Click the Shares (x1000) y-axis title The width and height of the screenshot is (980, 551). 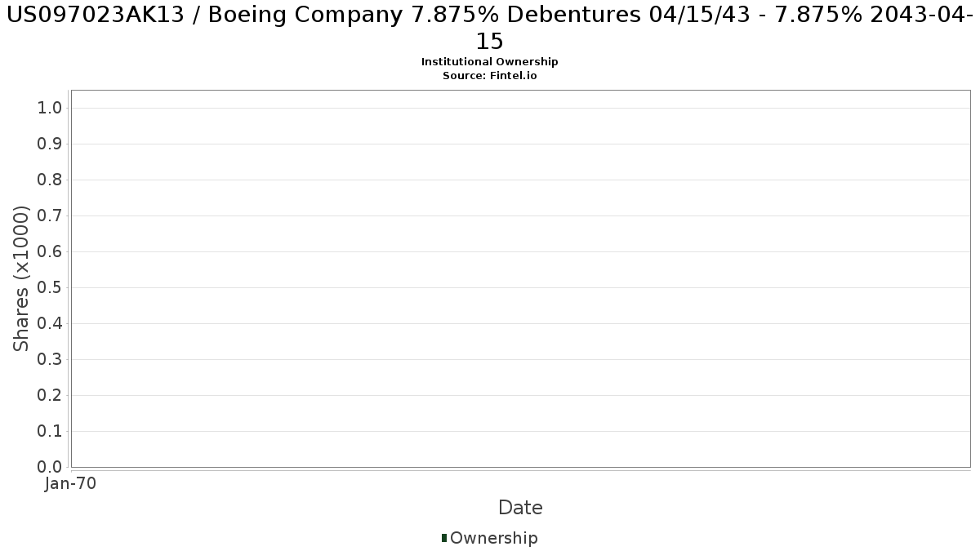pyautogui.click(x=22, y=279)
